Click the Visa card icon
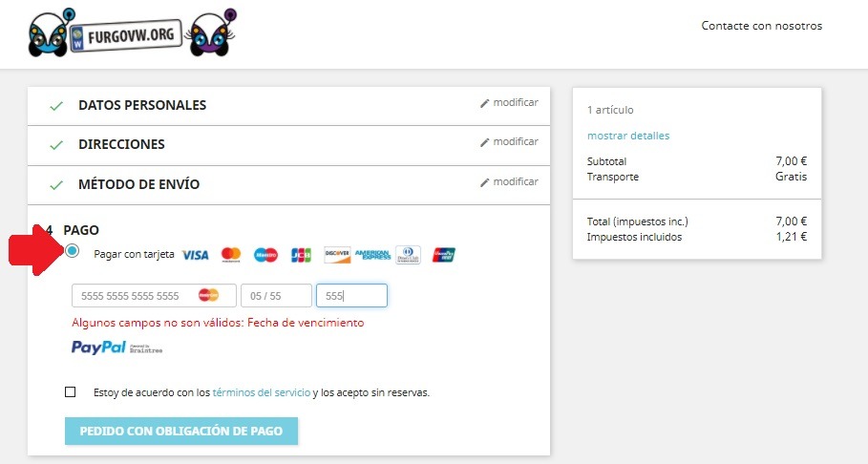This screenshot has height=464, width=868. 196,255
